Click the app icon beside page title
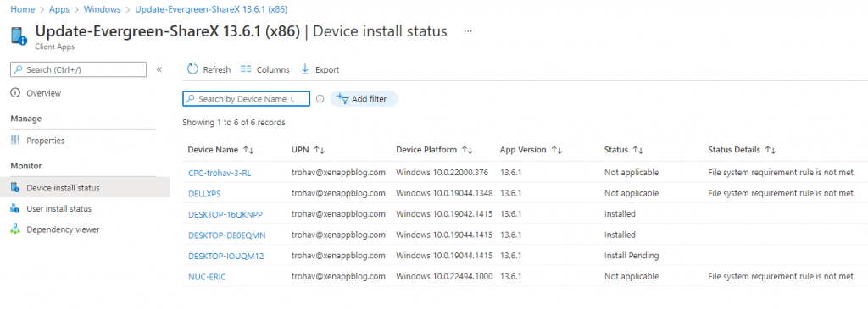This screenshot has height=309, width=868. click(19, 36)
